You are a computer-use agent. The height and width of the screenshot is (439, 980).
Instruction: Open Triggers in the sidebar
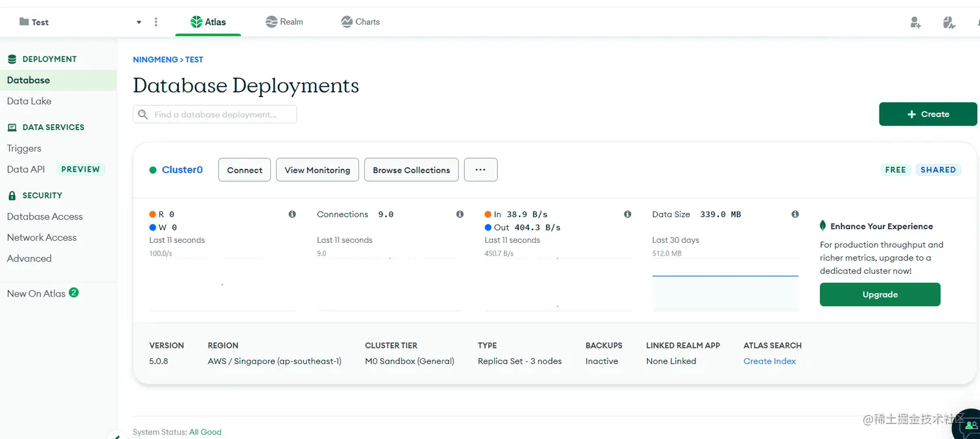point(24,148)
